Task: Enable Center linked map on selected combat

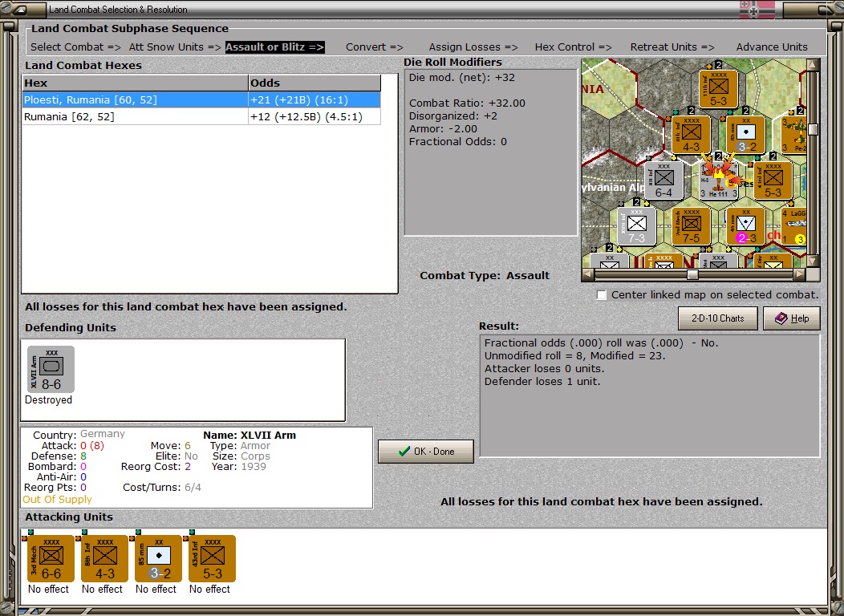Action: pos(601,295)
